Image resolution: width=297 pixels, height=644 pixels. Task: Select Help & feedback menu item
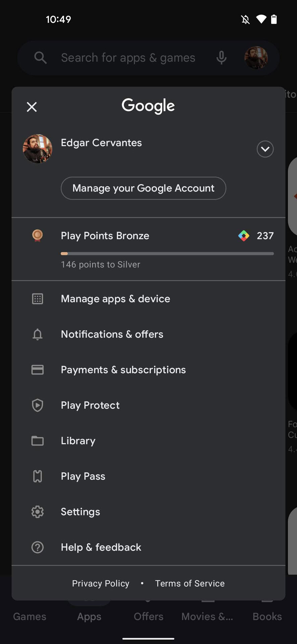tap(101, 547)
